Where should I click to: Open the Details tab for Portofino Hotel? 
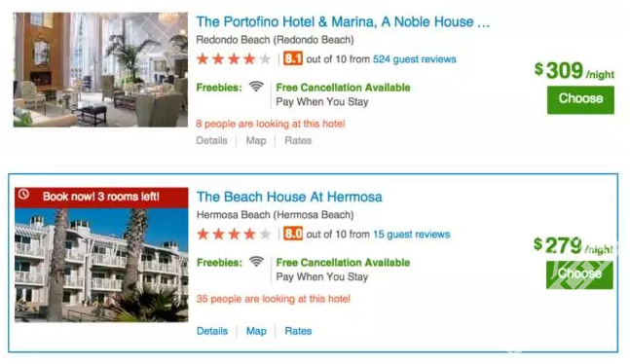coord(211,140)
